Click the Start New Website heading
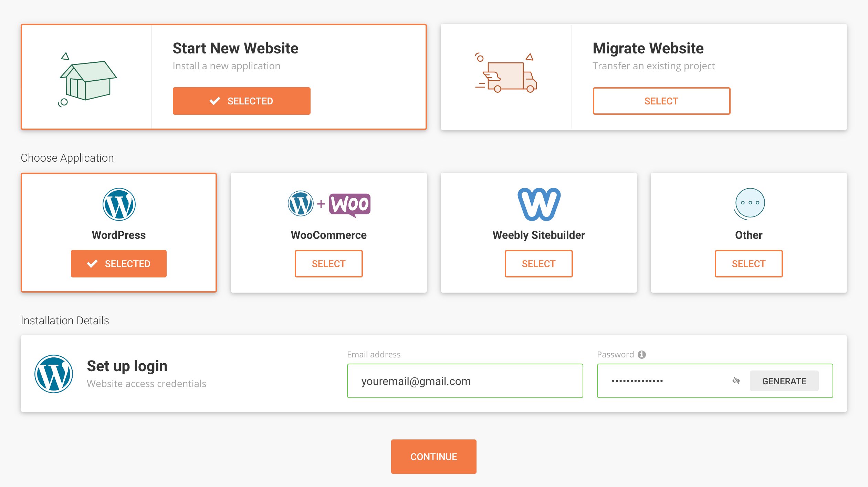 click(x=236, y=48)
